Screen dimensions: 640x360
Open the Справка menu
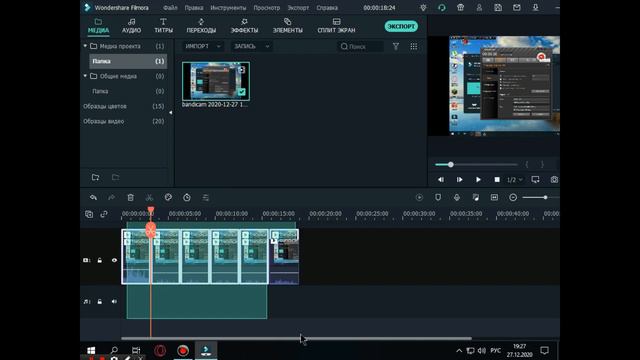327,8
